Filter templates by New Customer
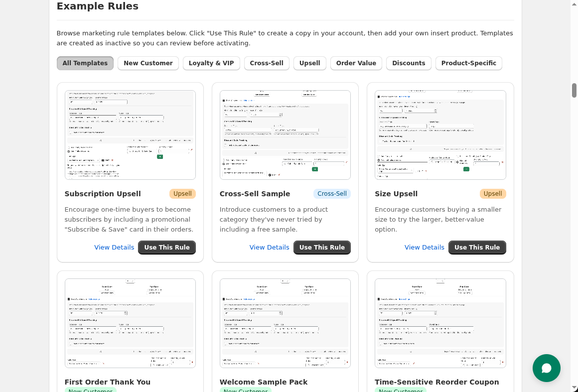The width and height of the screenshot is (578, 392). click(x=148, y=63)
